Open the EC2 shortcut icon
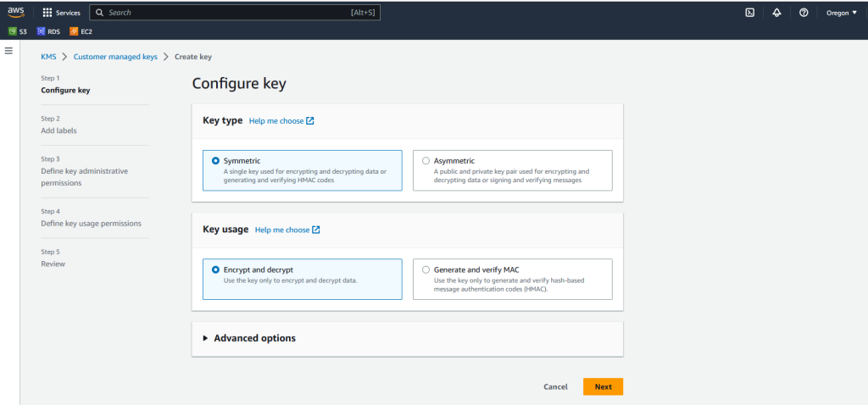 [74, 31]
